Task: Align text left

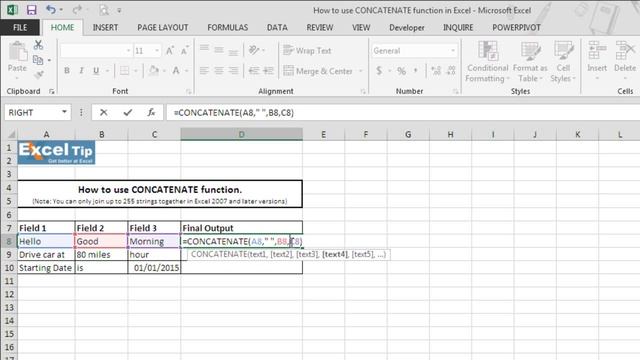Action: pos(204,71)
